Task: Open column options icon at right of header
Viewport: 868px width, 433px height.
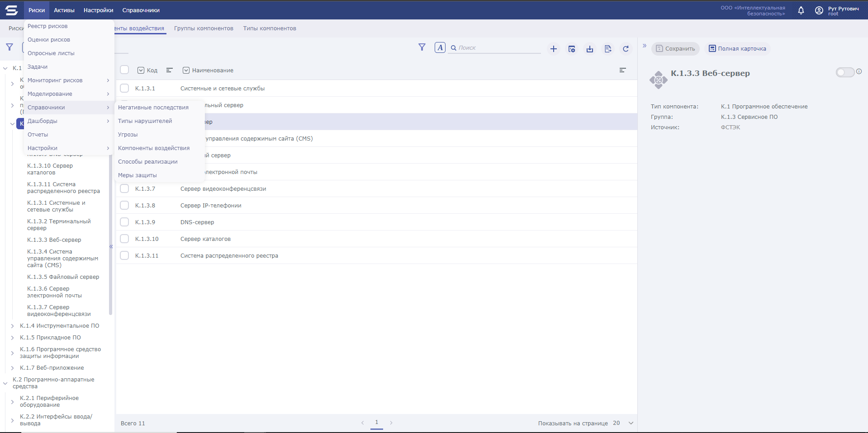Action: (x=623, y=70)
